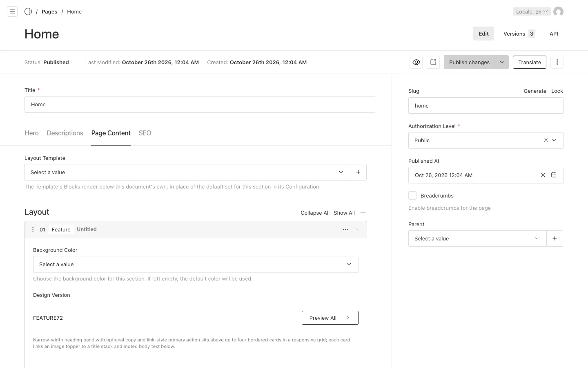The image size is (588, 368).
Task: Open the user account avatar
Action: tap(558, 11)
